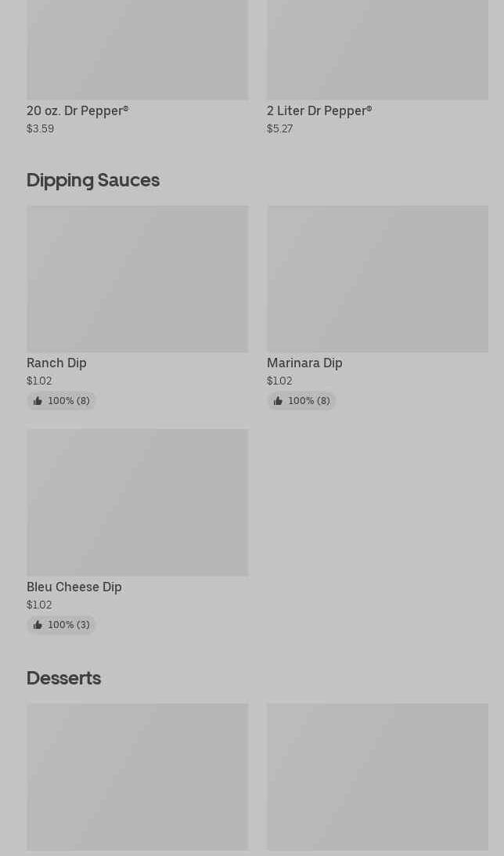Select the first dessert image on the left
Screen dimensions: 504x856
click(137, 776)
